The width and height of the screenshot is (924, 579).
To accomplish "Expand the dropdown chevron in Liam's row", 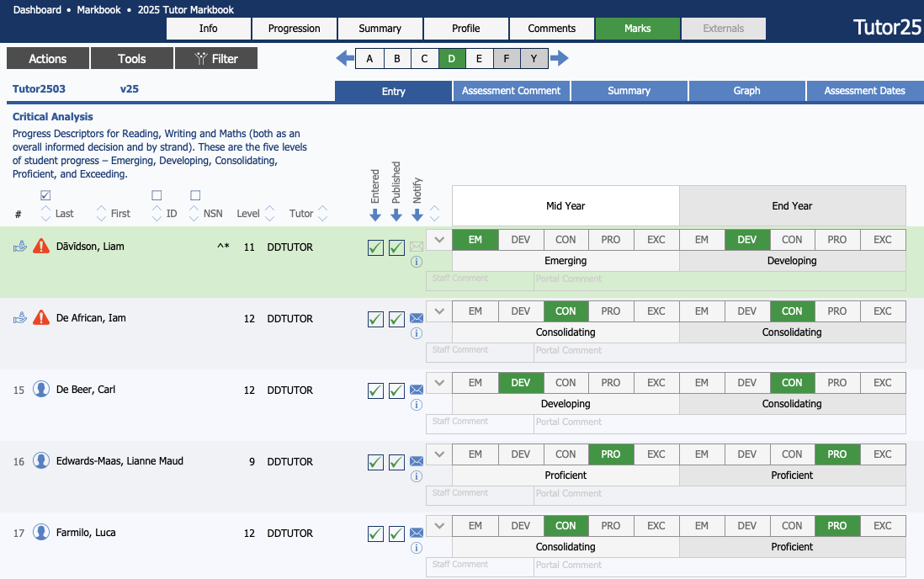I will pos(438,240).
